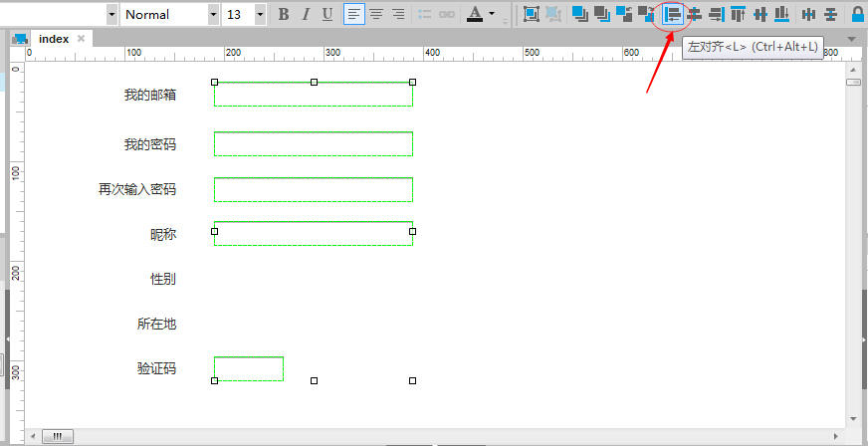This screenshot has width=868, height=446.
Task: Expand the font color dropdown arrow
Action: point(492,14)
